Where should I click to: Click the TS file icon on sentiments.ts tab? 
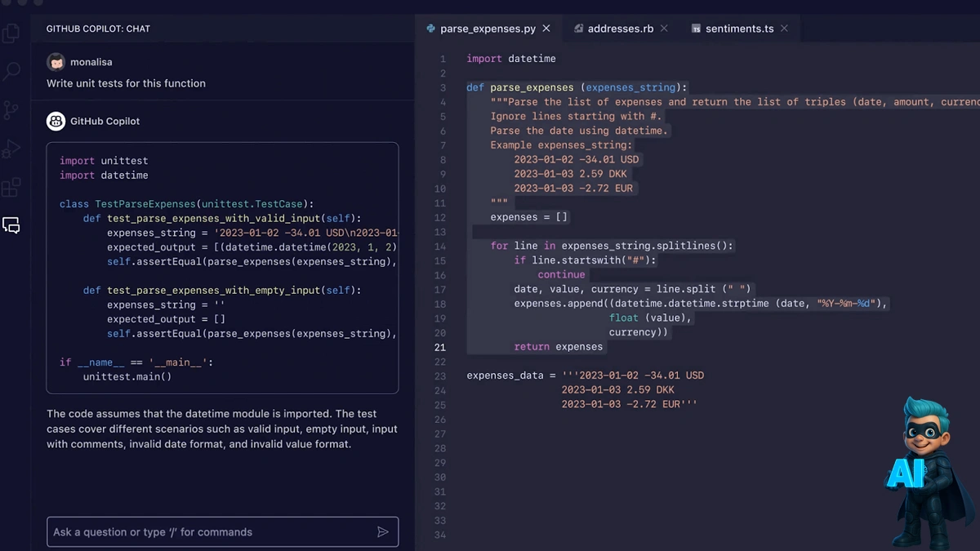(x=696, y=29)
